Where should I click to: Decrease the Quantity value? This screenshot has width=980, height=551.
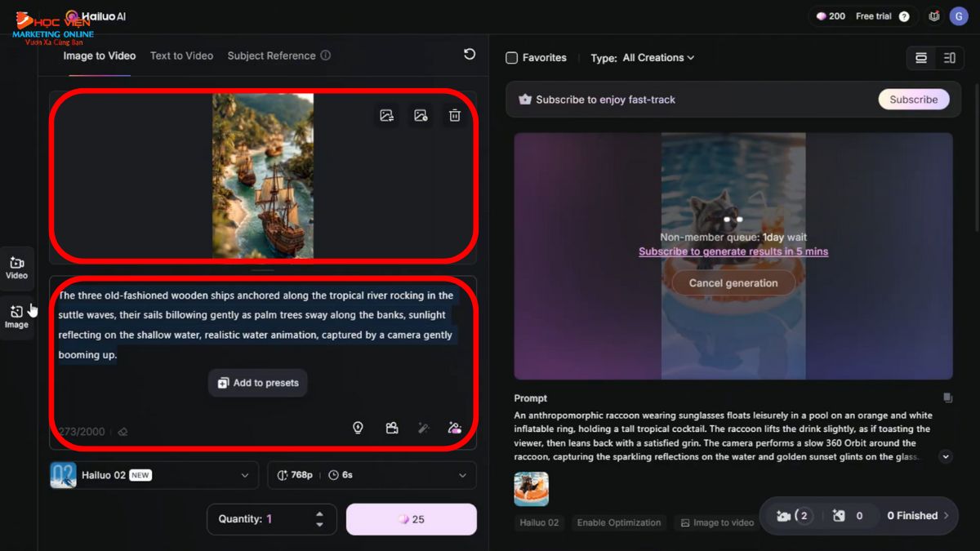point(319,524)
